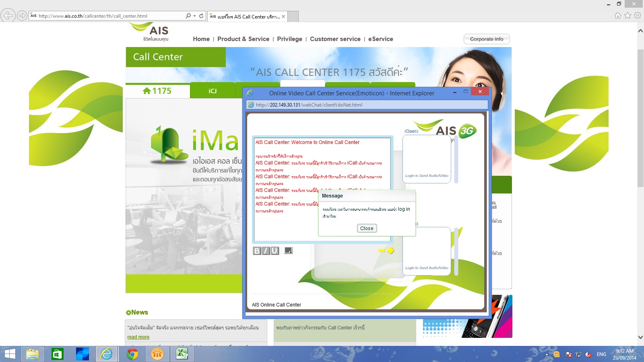Viewport: 644px width, 362px height.
Task: Click the muted volume speaker icon
Action: tap(588, 354)
